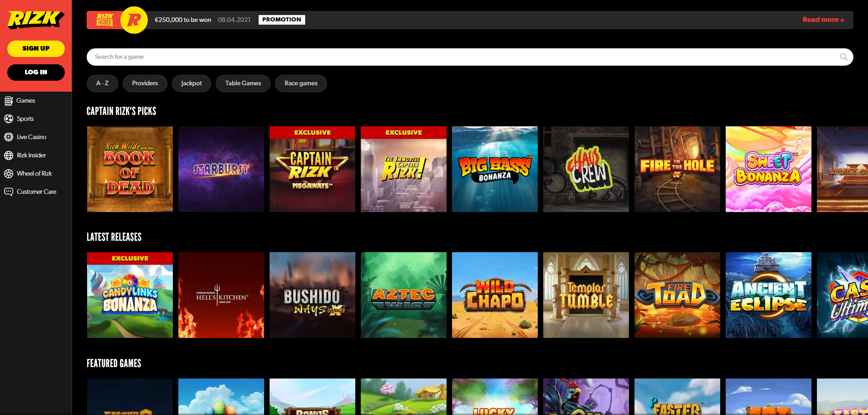Screen dimensions: 868x415
Task: Open Bushido Ways game thumbnail
Action: coord(312,295)
